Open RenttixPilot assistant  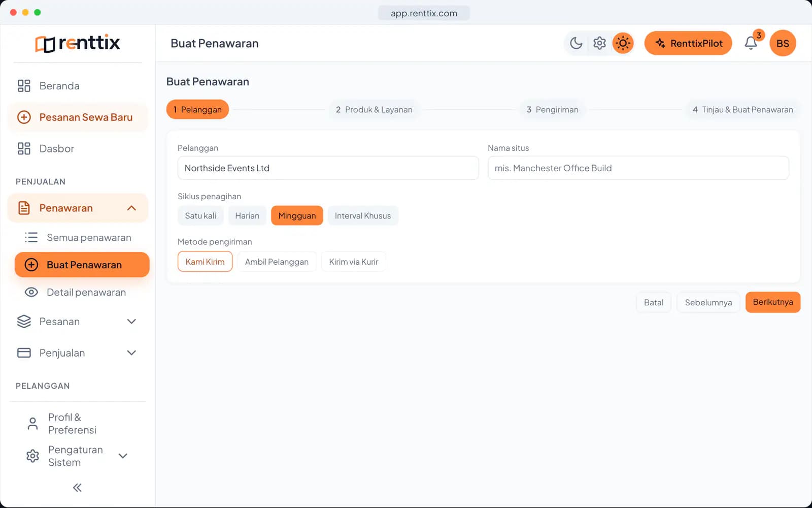688,43
